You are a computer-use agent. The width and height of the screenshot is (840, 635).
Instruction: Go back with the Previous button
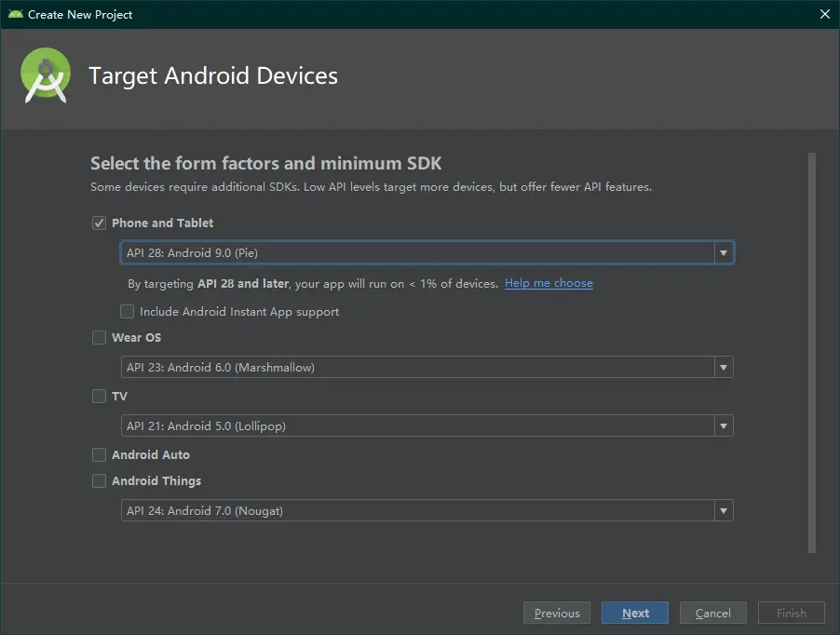click(x=557, y=613)
